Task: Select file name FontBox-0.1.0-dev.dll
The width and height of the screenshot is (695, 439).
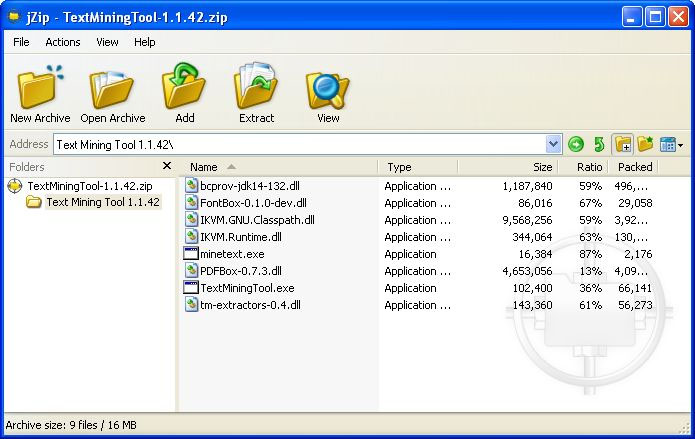Action: tap(254, 203)
